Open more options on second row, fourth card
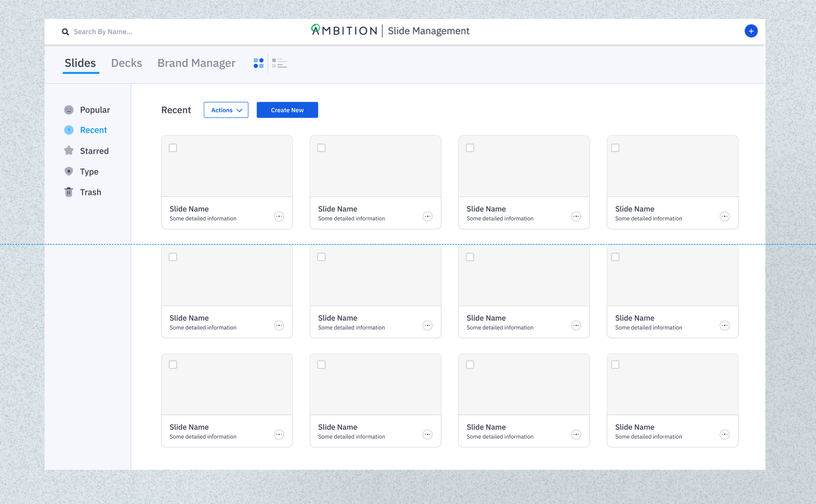 (725, 326)
